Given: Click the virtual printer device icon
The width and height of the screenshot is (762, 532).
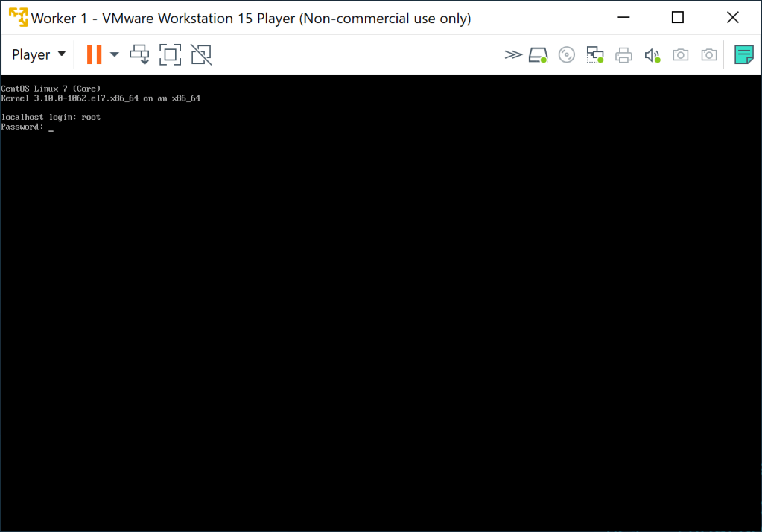Looking at the screenshot, I should (x=623, y=54).
